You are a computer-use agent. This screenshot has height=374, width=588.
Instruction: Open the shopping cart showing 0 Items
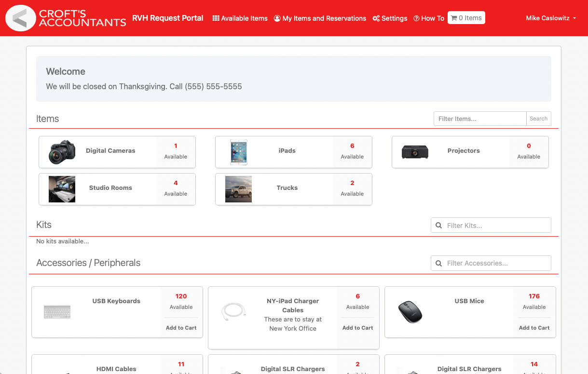(x=466, y=17)
